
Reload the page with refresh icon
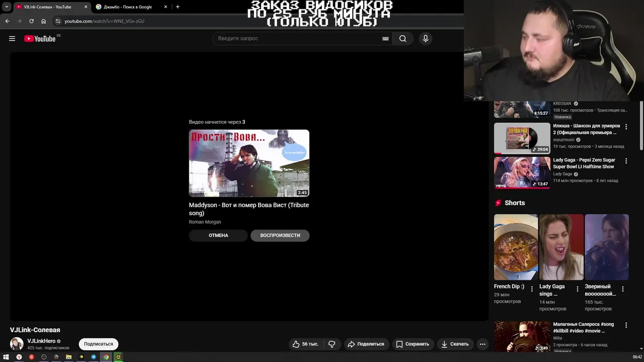tap(31, 21)
